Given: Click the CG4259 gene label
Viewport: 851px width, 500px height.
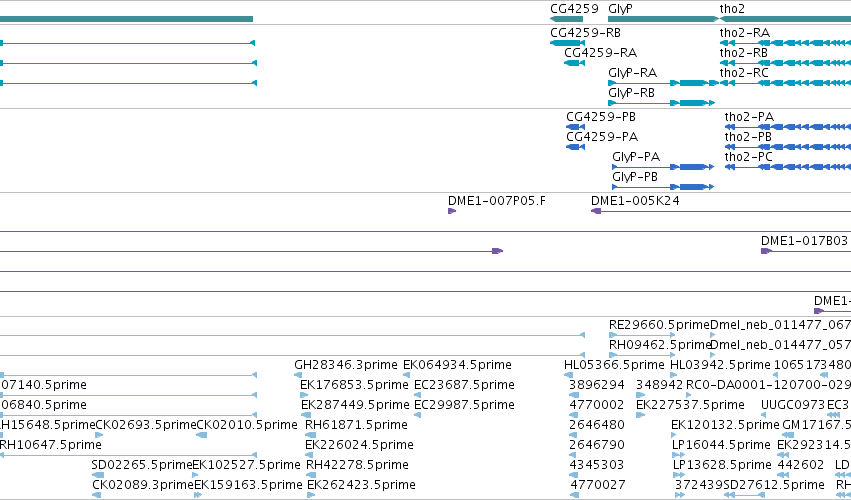Looking at the screenshot, I should pos(574,9).
